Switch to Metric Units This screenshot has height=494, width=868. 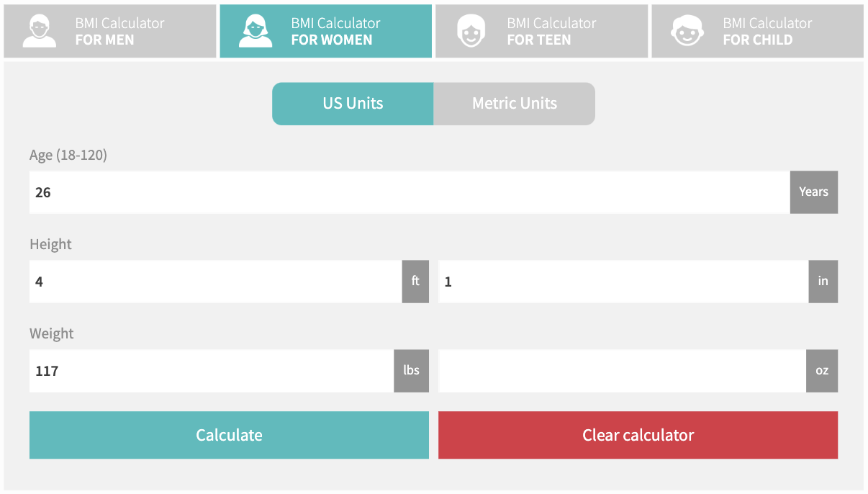coord(515,104)
